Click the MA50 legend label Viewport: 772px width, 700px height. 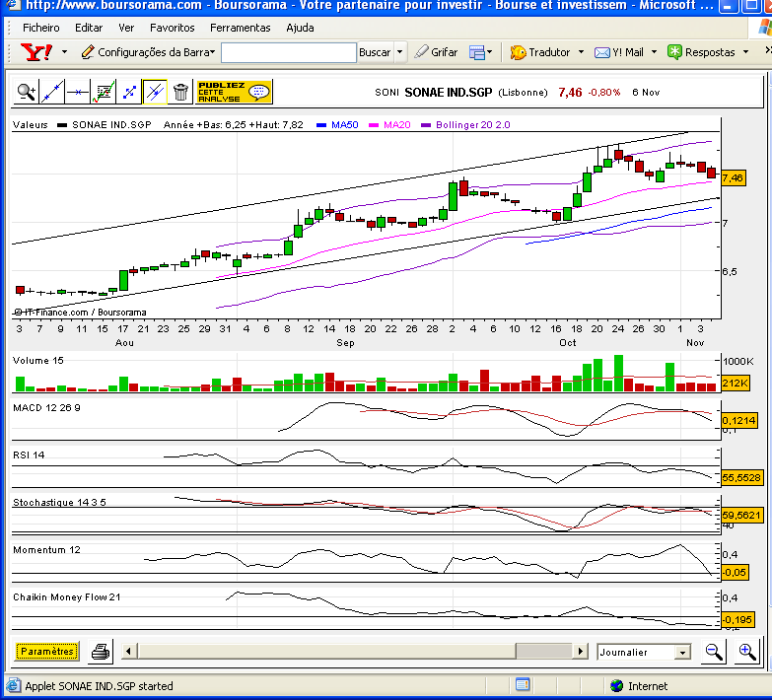(345, 124)
